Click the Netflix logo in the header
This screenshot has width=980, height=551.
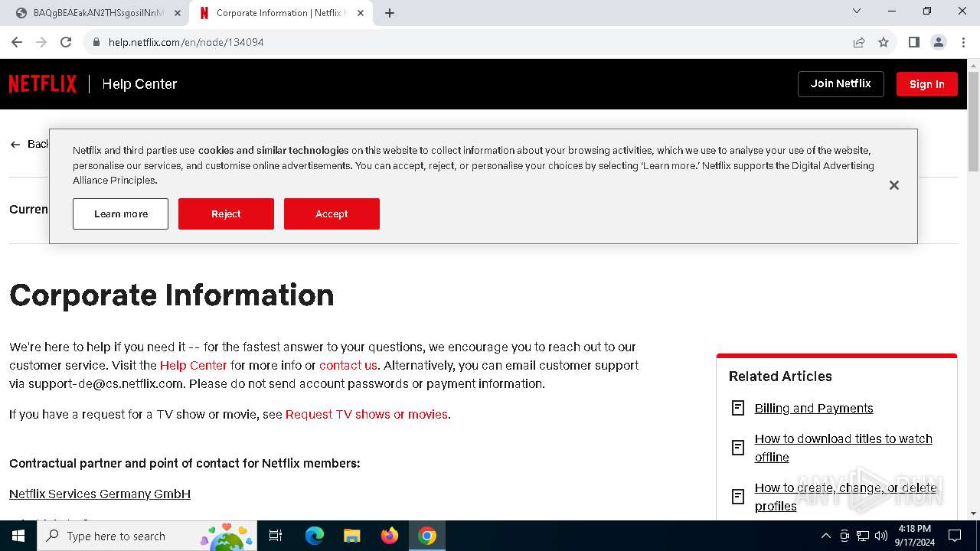(x=43, y=84)
